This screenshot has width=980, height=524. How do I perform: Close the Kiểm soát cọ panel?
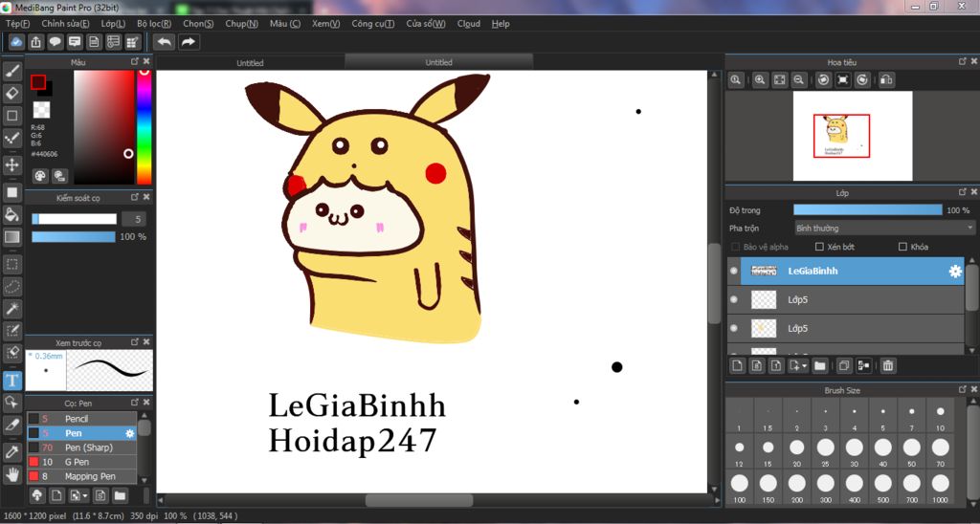click(146, 197)
